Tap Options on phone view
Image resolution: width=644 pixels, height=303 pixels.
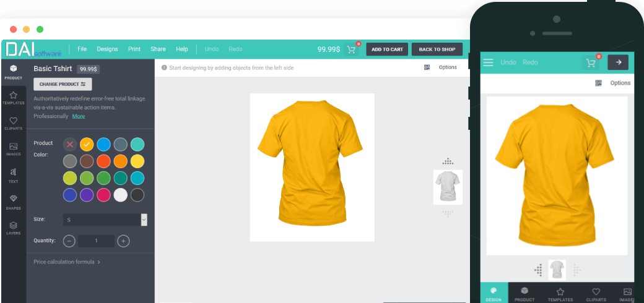(x=620, y=83)
